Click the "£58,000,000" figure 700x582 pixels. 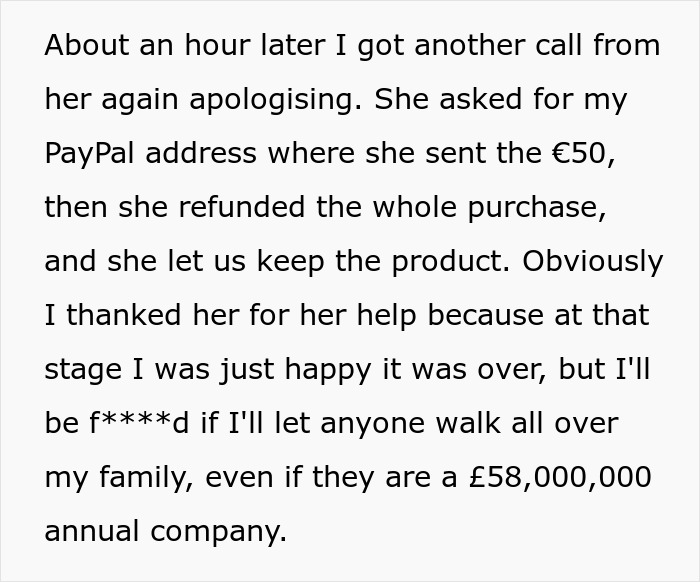pyautogui.click(x=560, y=478)
